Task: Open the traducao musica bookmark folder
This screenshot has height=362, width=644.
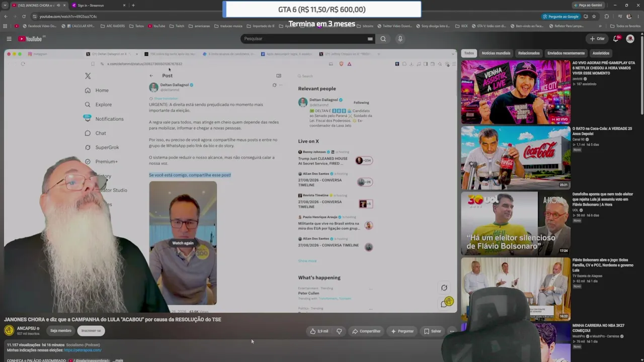Action: (228, 26)
